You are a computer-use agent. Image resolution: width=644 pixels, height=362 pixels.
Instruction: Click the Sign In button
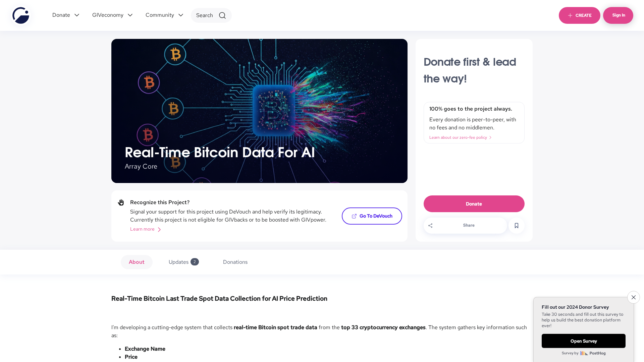pyautogui.click(x=618, y=15)
